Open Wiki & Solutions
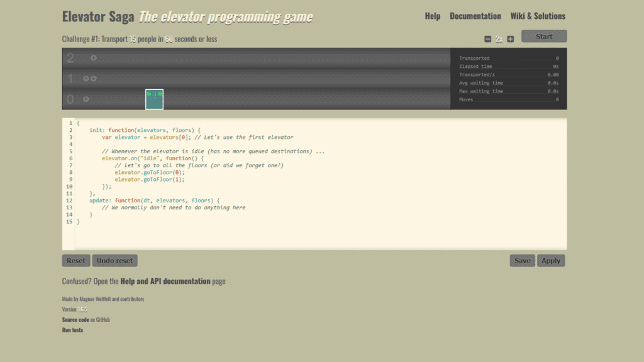Screen dimensions: 644x362 click(538, 16)
